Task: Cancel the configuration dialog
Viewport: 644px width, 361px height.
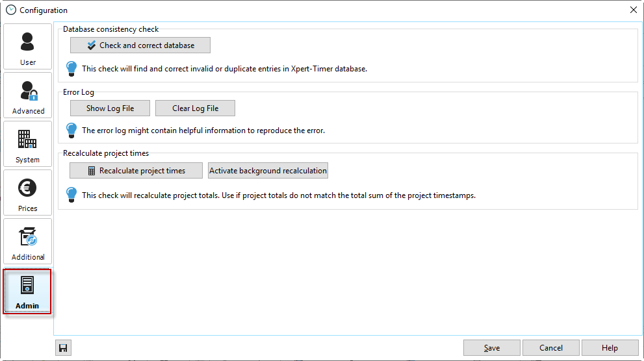Action: pos(550,348)
